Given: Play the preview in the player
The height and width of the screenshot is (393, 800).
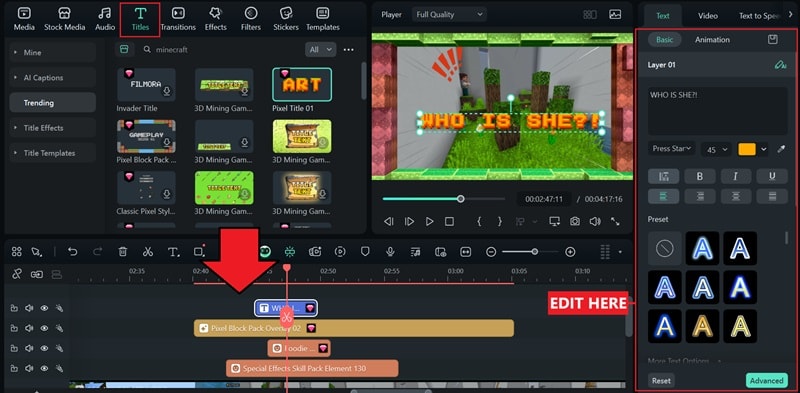Looking at the screenshot, I should point(430,222).
